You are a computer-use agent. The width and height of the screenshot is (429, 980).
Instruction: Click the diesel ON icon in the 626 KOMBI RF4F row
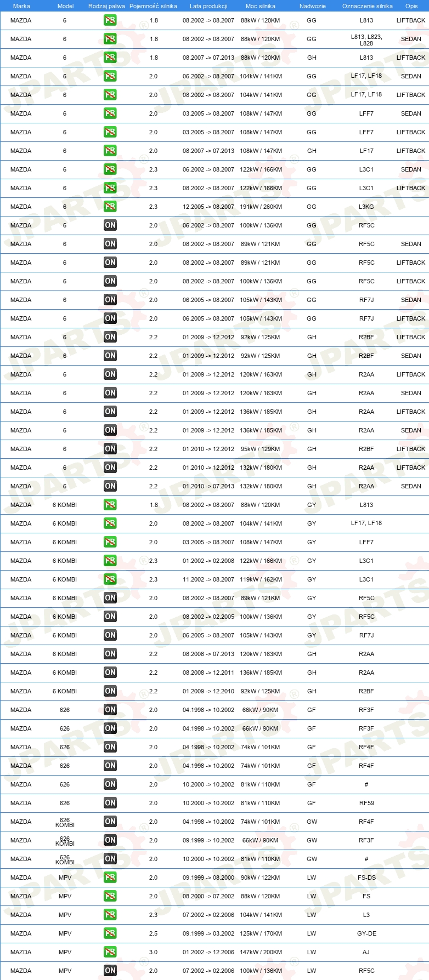[x=110, y=822]
